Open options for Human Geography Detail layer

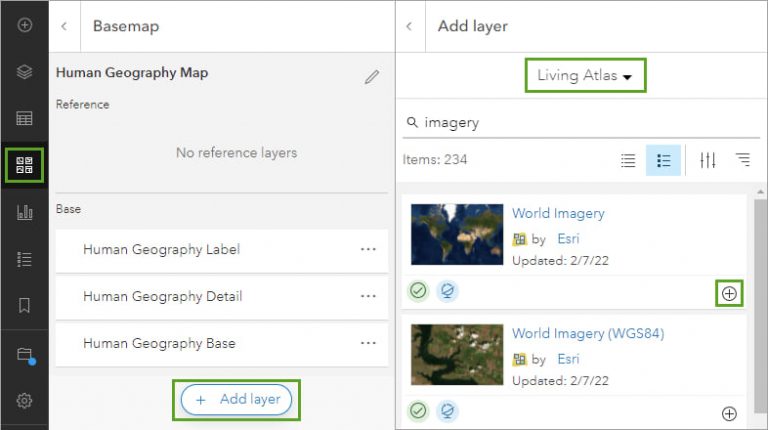(368, 296)
